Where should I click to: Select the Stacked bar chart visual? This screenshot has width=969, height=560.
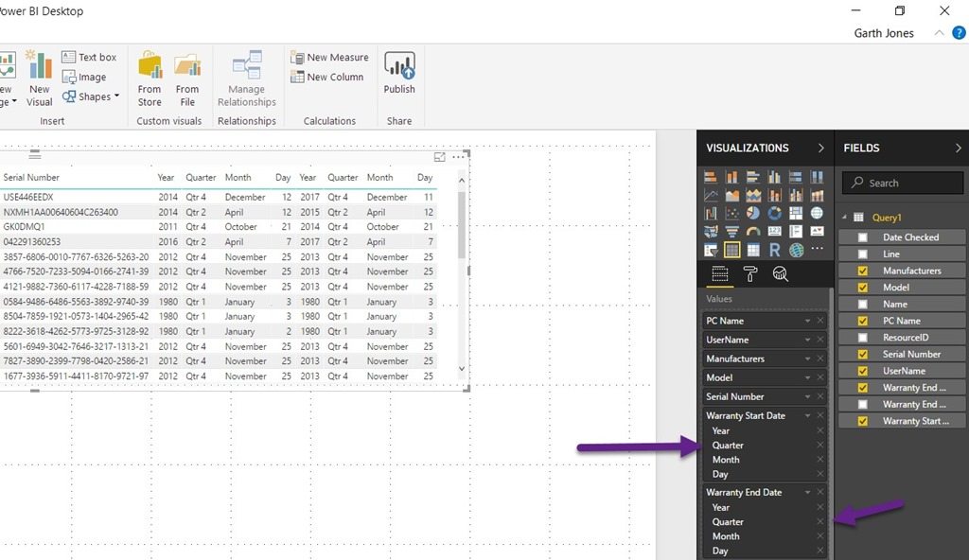pyautogui.click(x=711, y=178)
